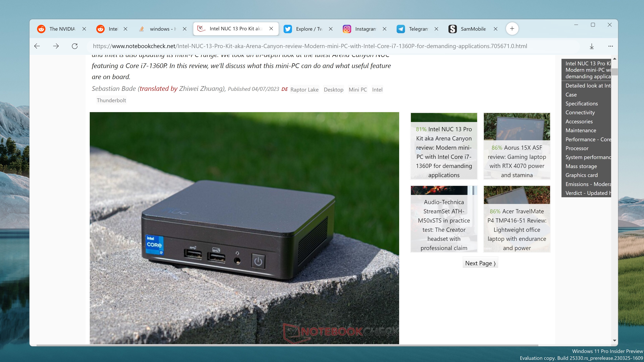644x362 pixels.
Task: Go back using the back arrow
Action: (37, 46)
